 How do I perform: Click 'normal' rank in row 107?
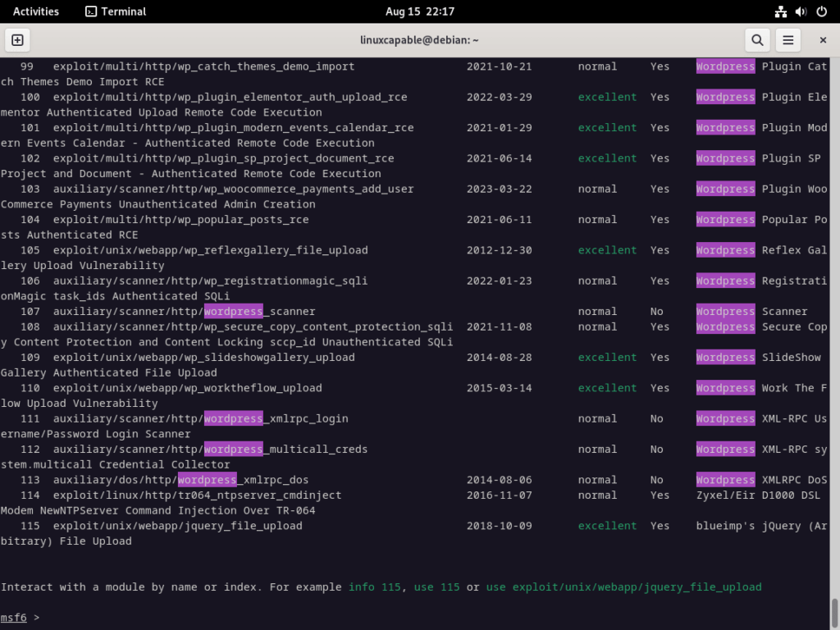597,311
